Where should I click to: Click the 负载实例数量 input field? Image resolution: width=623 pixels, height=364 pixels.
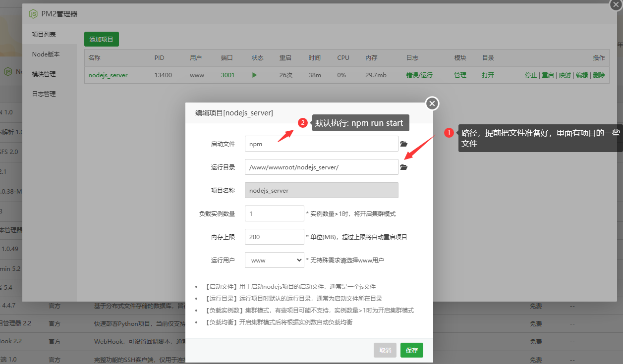click(x=274, y=213)
